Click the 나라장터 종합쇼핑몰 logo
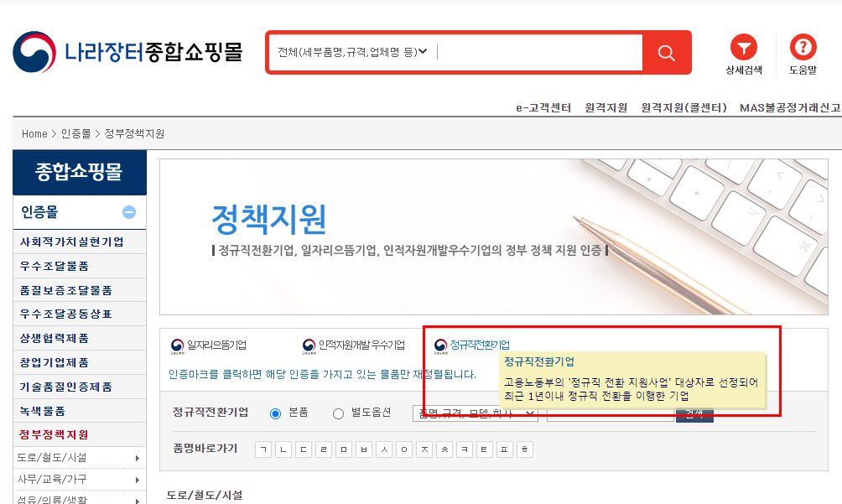This screenshot has width=842, height=504. 127,52
